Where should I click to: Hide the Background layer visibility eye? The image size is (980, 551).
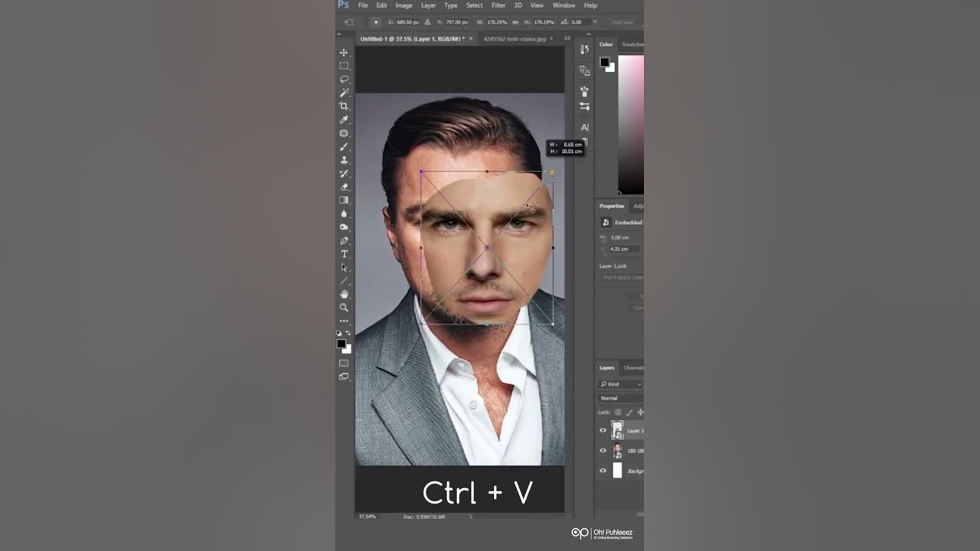tap(603, 471)
